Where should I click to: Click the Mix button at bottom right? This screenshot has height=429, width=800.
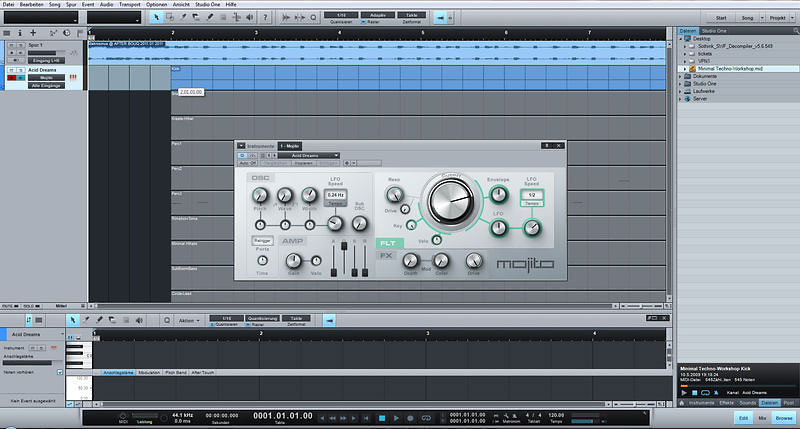762,418
